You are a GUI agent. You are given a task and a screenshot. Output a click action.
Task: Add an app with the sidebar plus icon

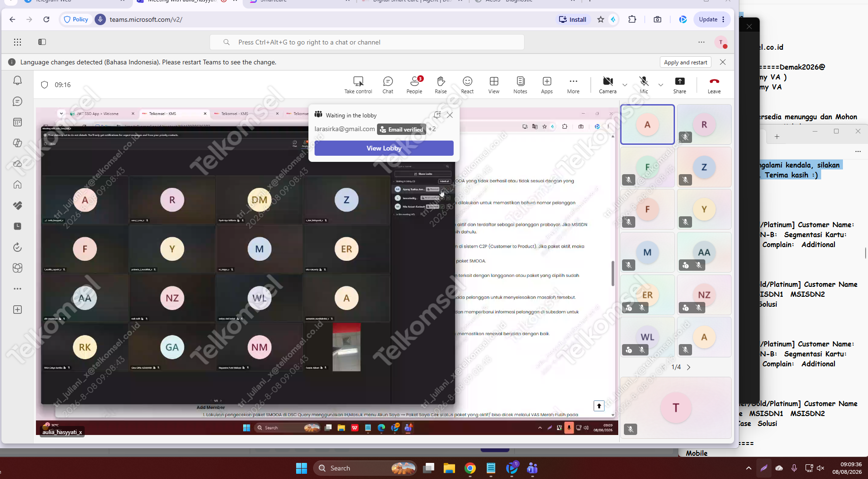click(x=18, y=310)
